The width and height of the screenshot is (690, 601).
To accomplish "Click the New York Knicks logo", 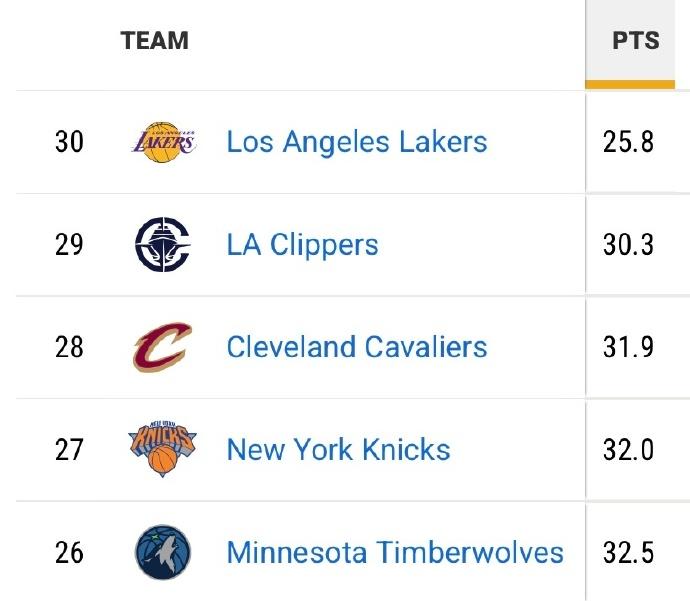I will (x=162, y=450).
